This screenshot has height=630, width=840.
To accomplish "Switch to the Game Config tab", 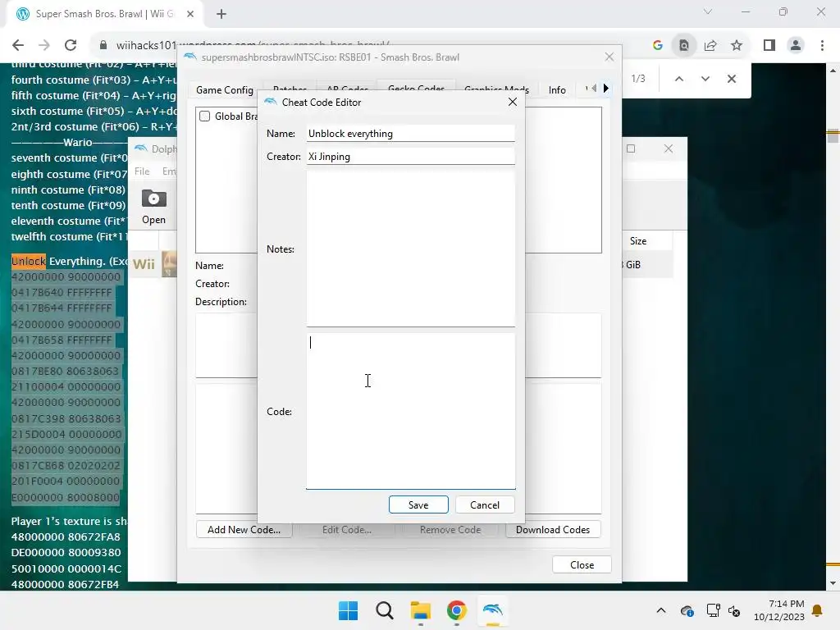I will [x=225, y=90].
